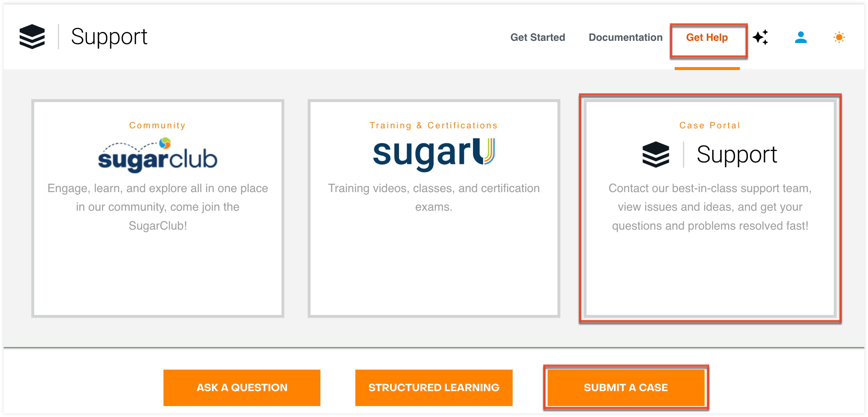Screen dimensions: 868x417
Task: Open the Documentation page
Action: [625, 37]
